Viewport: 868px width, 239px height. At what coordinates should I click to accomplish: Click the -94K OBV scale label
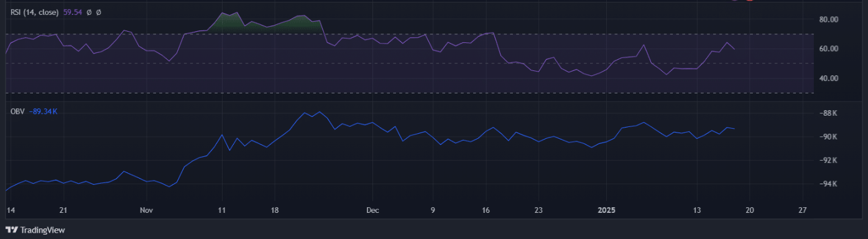828,184
